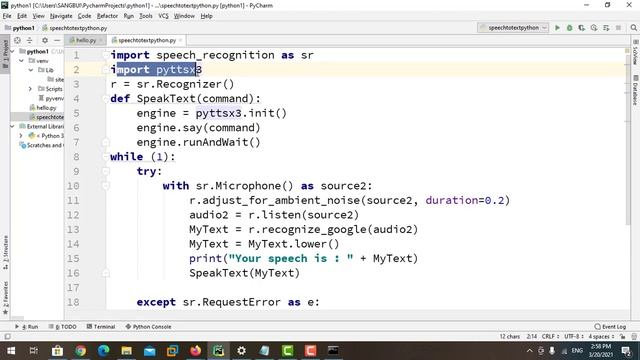This screenshot has width=640, height=360.
Task: Open the Concurrency diagram run icon
Action: 606,28
